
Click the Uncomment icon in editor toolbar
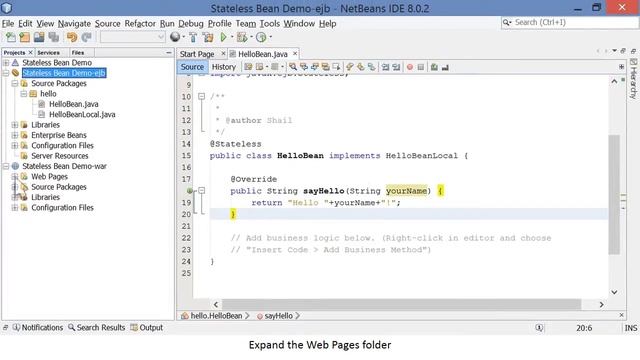click(x=445, y=67)
